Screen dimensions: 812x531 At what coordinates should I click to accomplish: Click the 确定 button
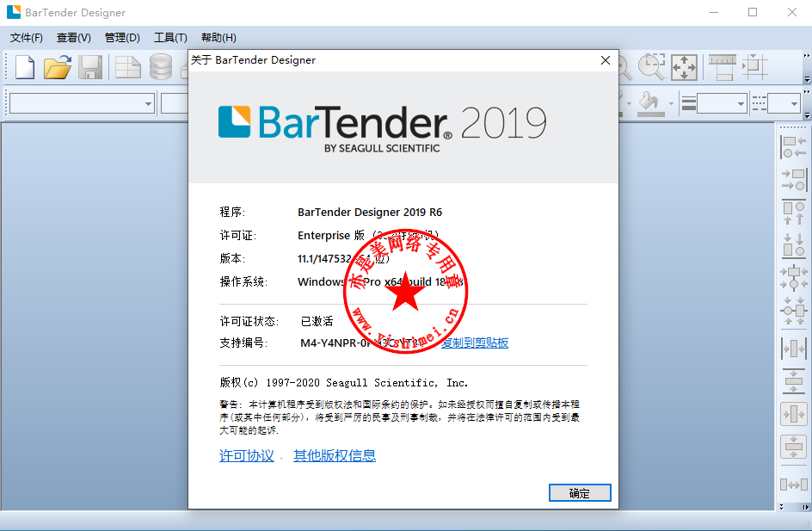click(580, 492)
